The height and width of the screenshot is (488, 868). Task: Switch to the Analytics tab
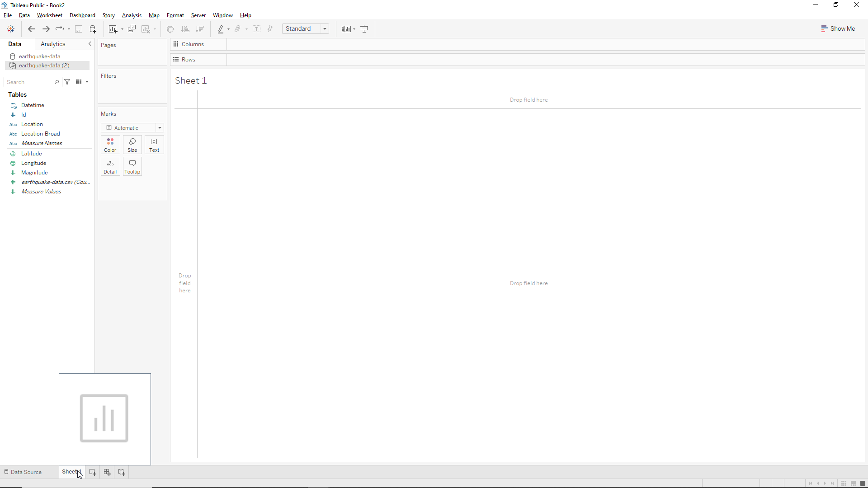(53, 44)
